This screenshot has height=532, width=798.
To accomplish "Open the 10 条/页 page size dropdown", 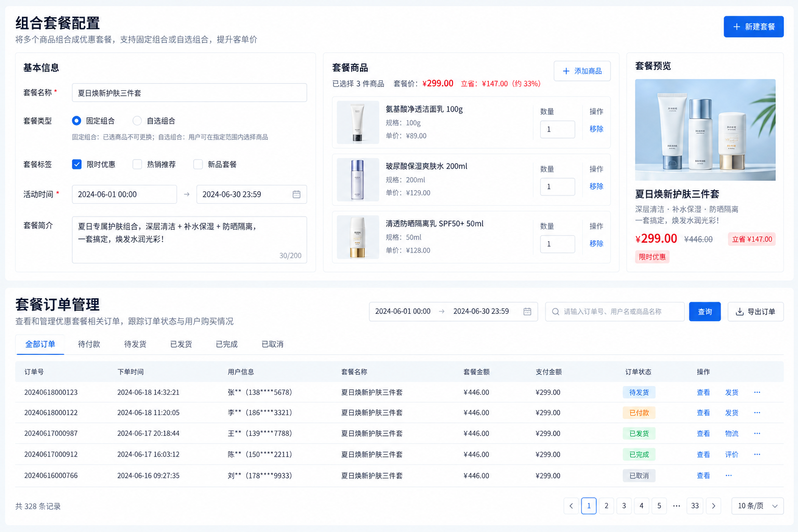I will (757, 506).
